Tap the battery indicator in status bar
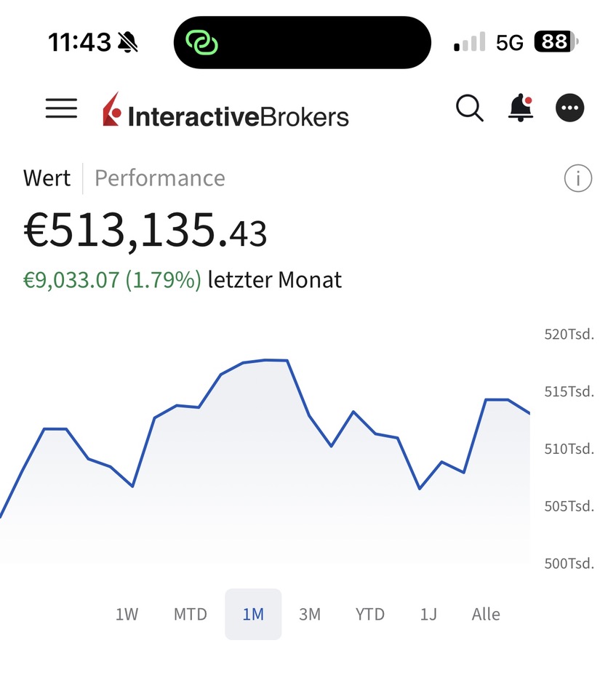The width and height of the screenshot is (616, 675). point(556,42)
